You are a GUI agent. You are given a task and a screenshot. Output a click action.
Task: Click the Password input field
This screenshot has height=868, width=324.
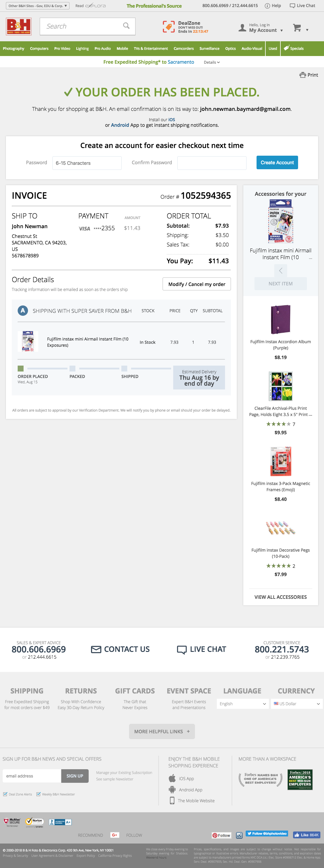click(87, 163)
